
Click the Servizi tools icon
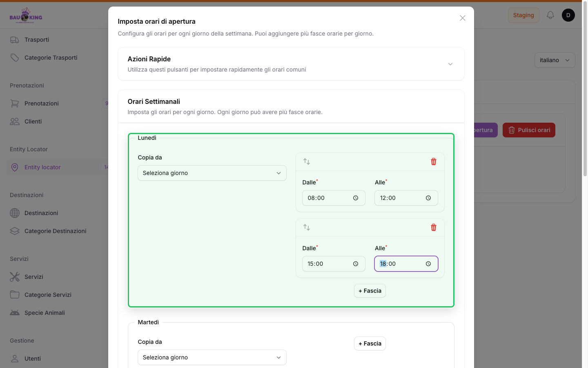click(15, 277)
